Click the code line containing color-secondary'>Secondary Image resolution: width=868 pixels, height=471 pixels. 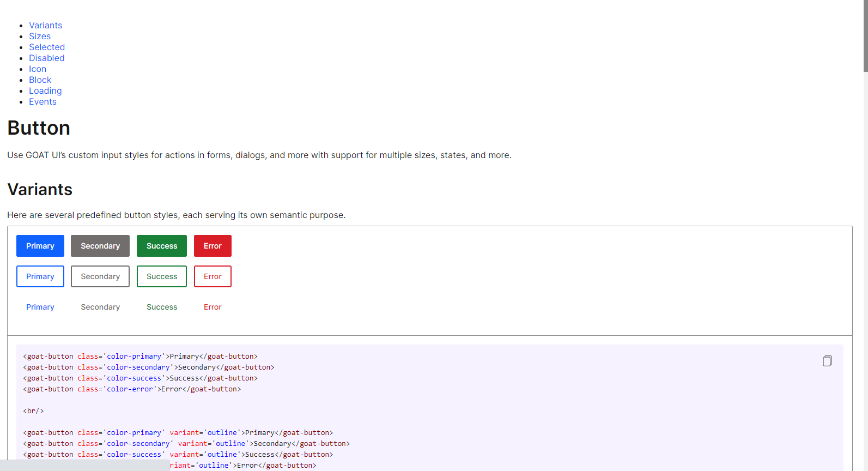click(149, 367)
